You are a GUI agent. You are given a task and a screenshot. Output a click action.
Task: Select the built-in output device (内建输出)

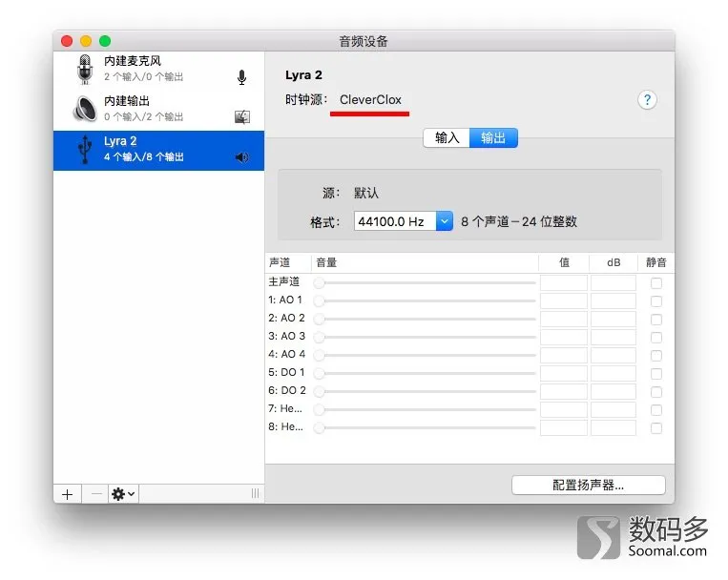coord(158,109)
